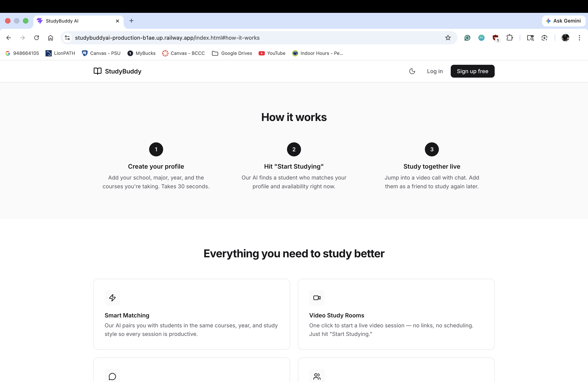Reload the StudyBuddy page
The width and height of the screenshot is (588, 382).
pyautogui.click(x=37, y=38)
